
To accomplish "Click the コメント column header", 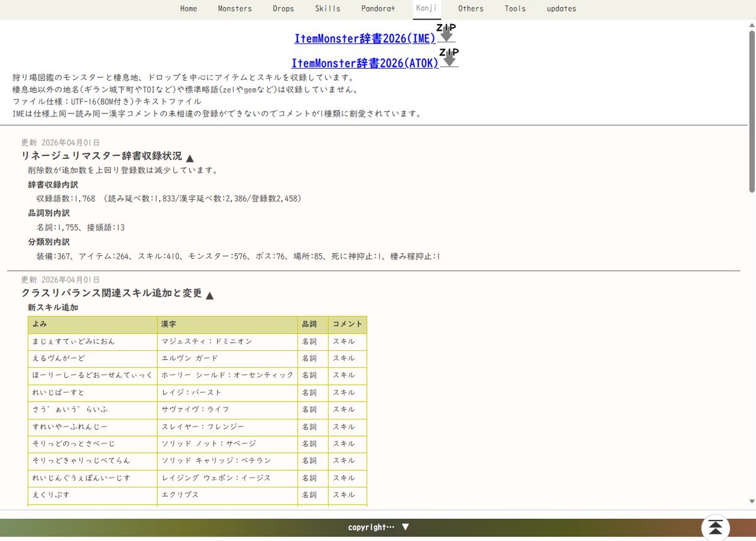I will [x=348, y=324].
